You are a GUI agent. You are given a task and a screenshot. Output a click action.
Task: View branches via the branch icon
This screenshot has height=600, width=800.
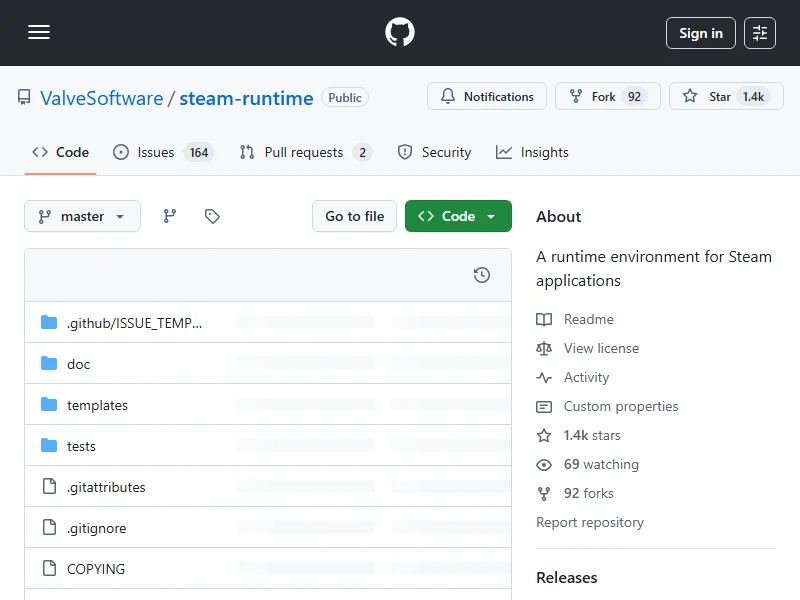(170, 216)
